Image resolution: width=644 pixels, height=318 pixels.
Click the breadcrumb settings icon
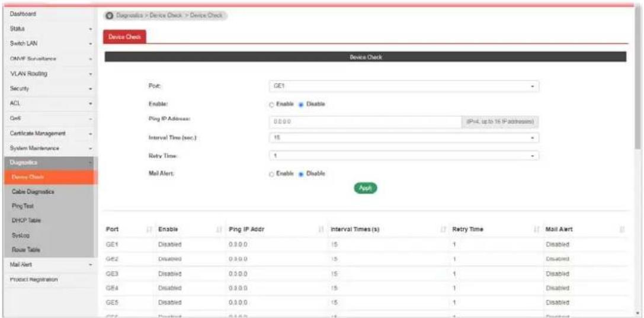click(109, 15)
